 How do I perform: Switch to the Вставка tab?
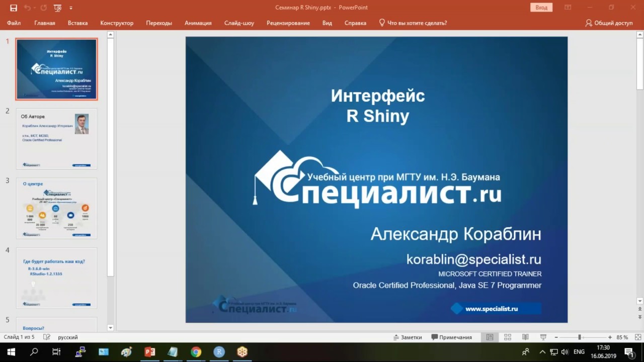(x=77, y=23)
